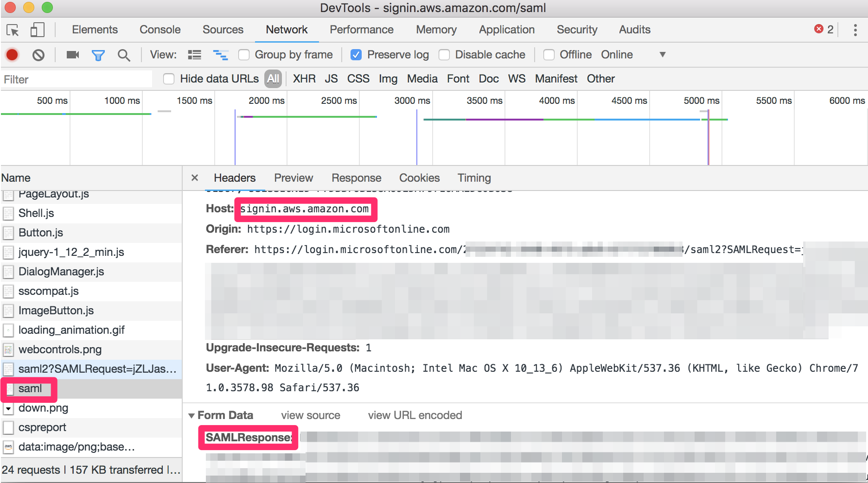Click the icon beside data:image/png;base
Image resolution: width=868 pixels, height=483 pixels.
tap(8, 447)
